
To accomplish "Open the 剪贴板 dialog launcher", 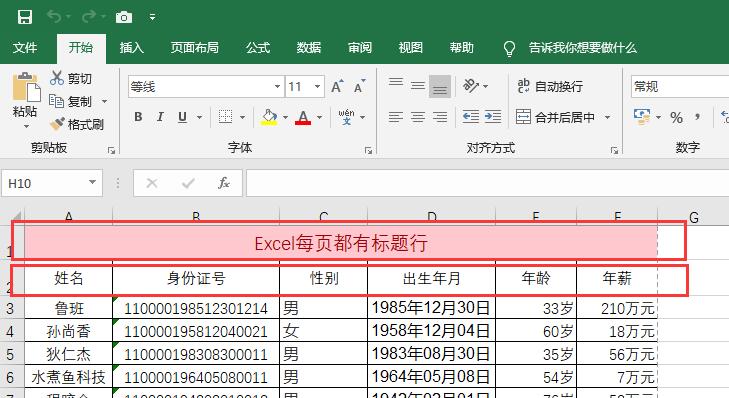I will [x=111, y=150].
